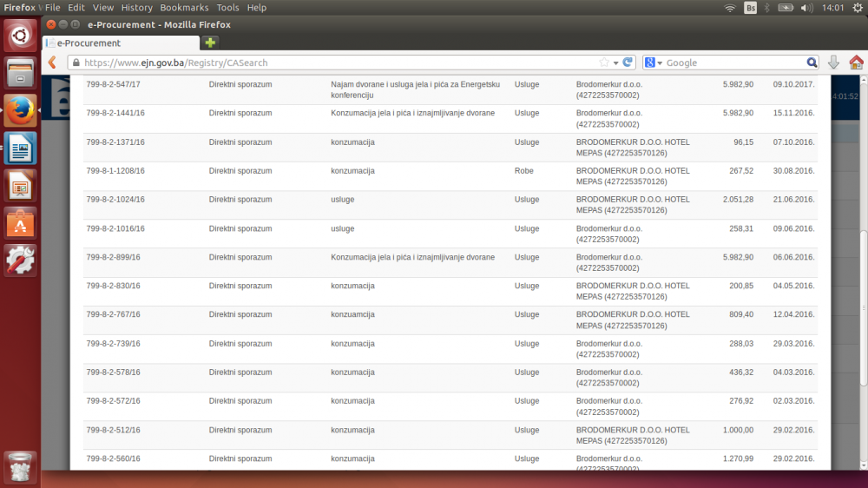Open the Tools menu

coord(227,8)
